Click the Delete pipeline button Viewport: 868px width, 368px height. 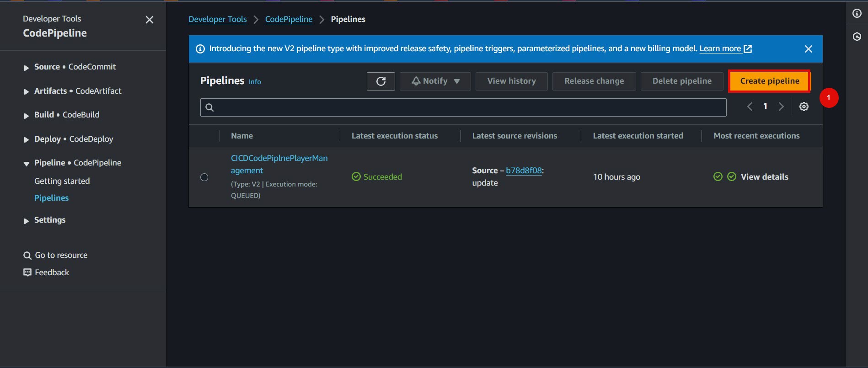pyautogui.click(x=682, y=81)
